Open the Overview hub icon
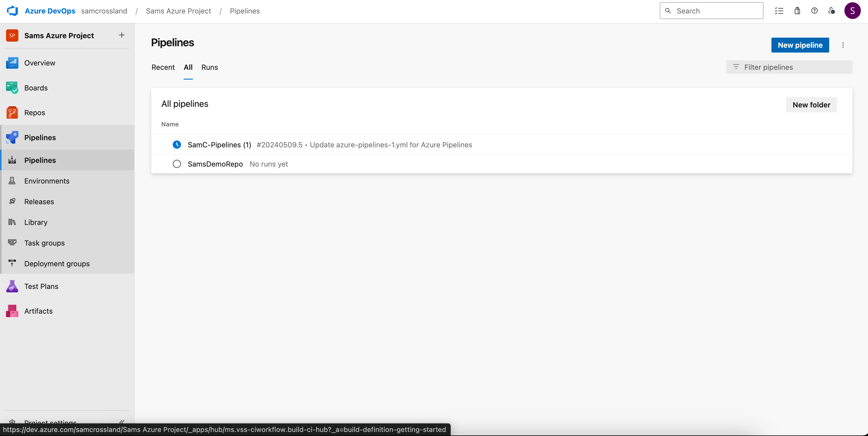This screenshot has height=436, width=868. [x=12, y=63]
